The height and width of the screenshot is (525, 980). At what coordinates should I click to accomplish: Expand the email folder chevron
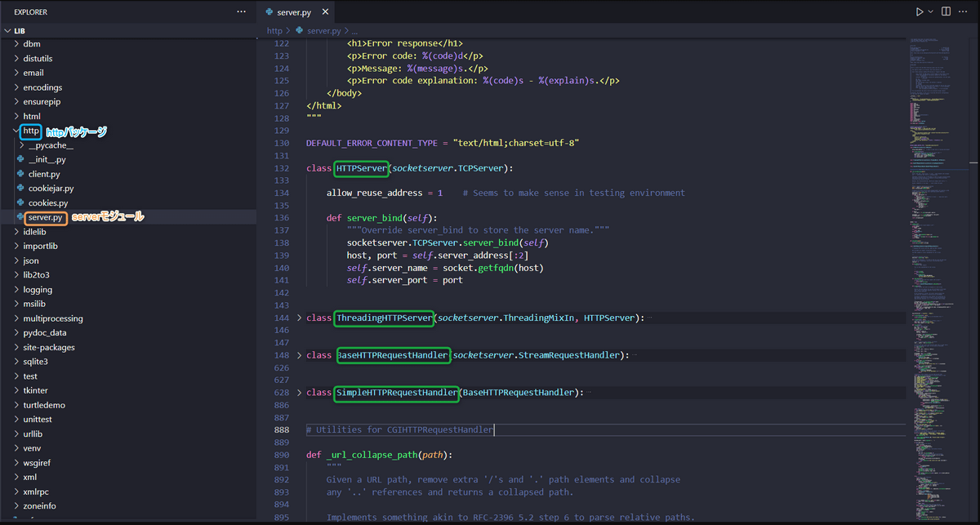tap(17, 73)
